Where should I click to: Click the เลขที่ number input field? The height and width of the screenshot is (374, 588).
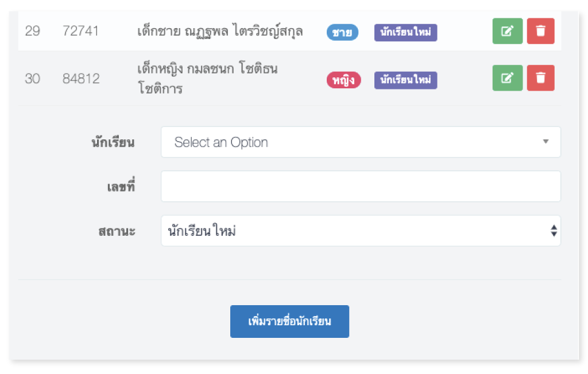click(361, 186)
